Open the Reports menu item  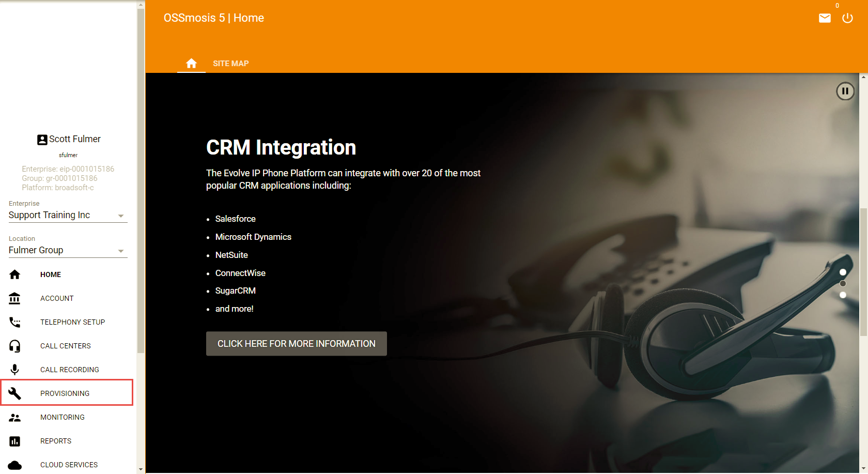pyautogui.click(x=56, y=441)
